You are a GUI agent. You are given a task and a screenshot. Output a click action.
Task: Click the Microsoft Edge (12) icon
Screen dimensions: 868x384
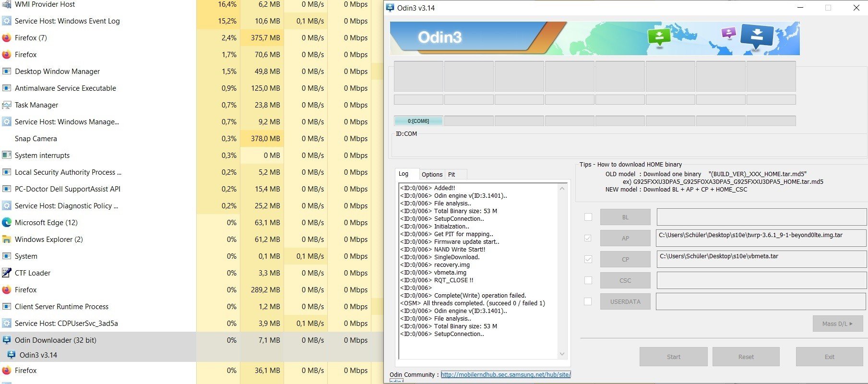[7, 223]
